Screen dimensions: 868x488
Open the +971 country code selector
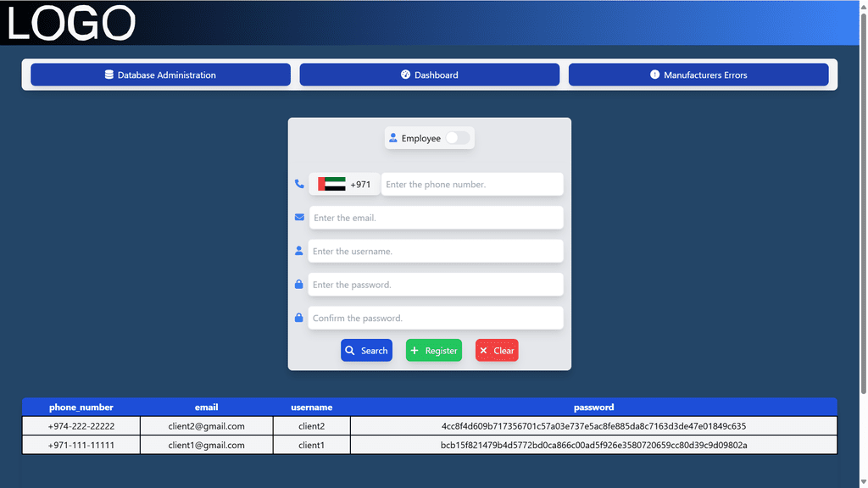pyautogui.click(x=344, y=184)
